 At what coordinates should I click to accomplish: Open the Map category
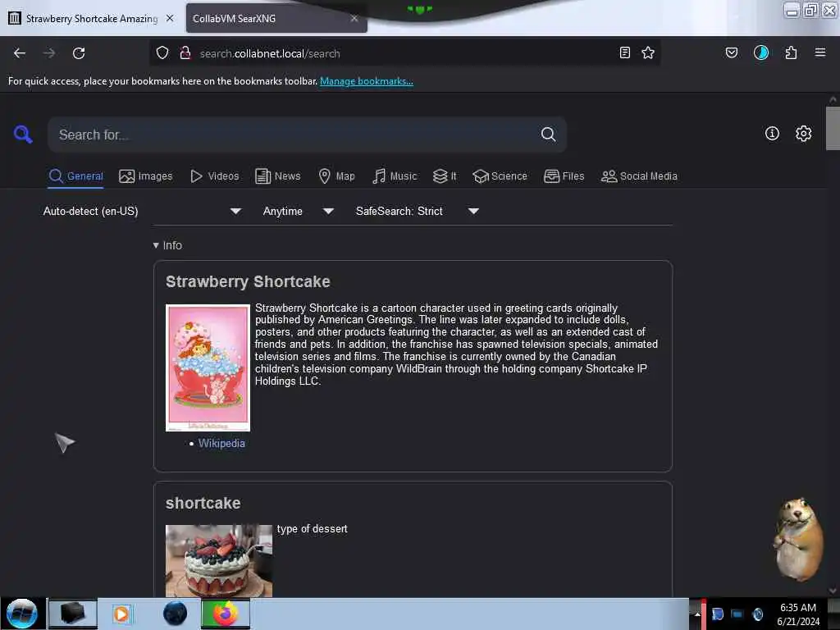click(336, 176)
